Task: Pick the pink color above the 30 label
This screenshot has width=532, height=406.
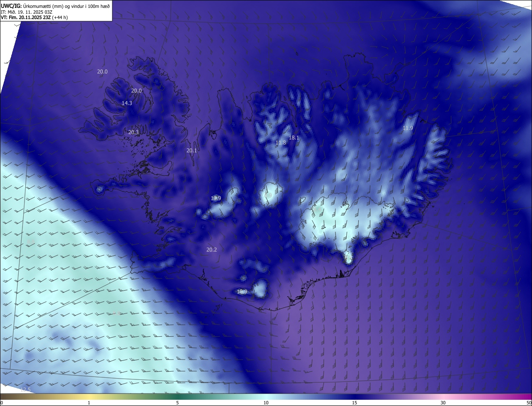Action: (x=443, y=396)
